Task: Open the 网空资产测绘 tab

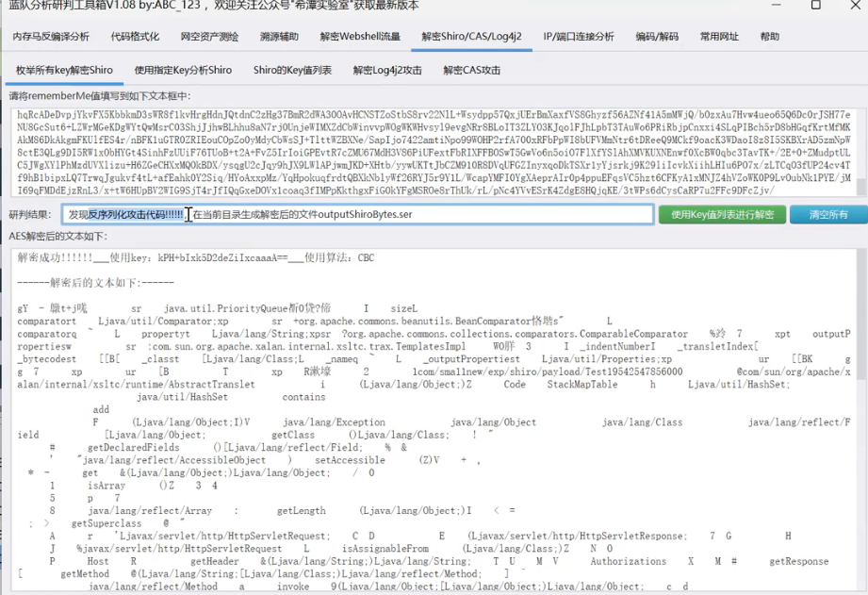Action: point(209,37)
